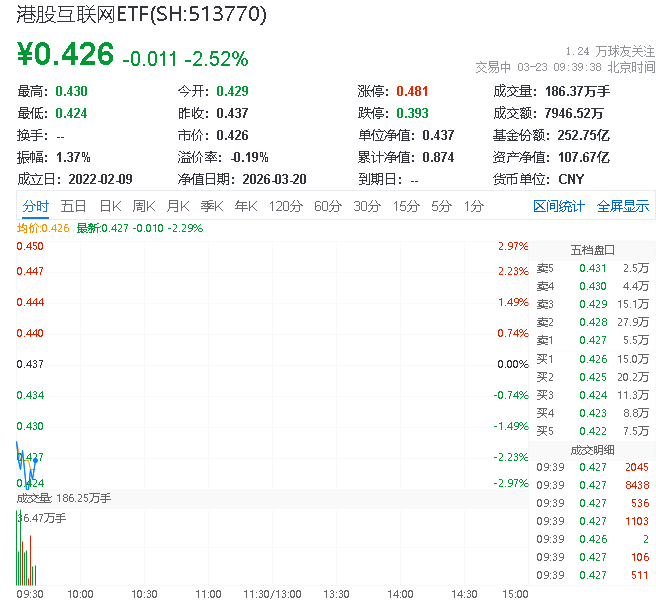Select the 卖1 ask row at 0.427
The width and height of the screenshot is (656, 613).
[592, 341]
